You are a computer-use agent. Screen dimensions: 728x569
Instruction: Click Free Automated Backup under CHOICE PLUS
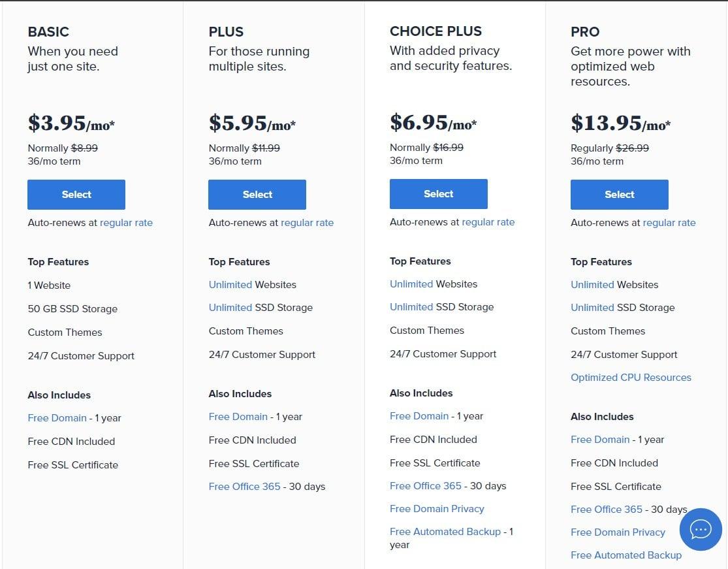pos(445,531)
